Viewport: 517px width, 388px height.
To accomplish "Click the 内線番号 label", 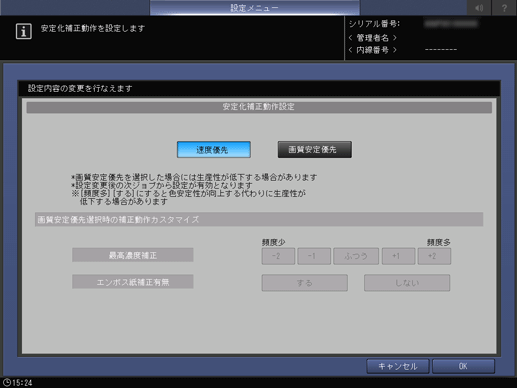I will (372, 50).
